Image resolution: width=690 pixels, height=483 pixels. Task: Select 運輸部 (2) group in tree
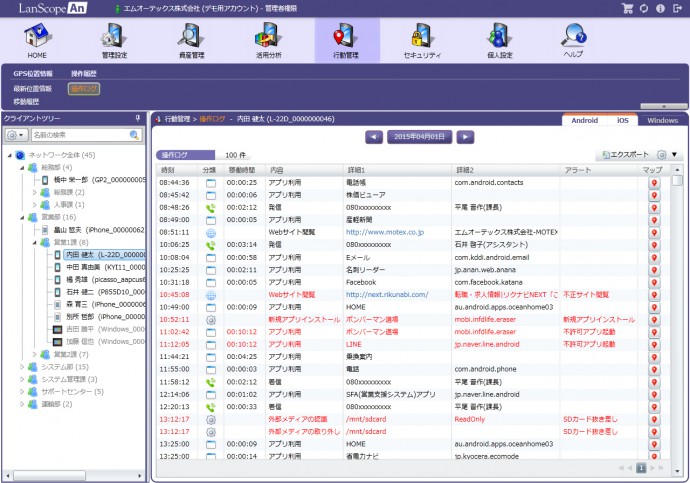[56, 404]
